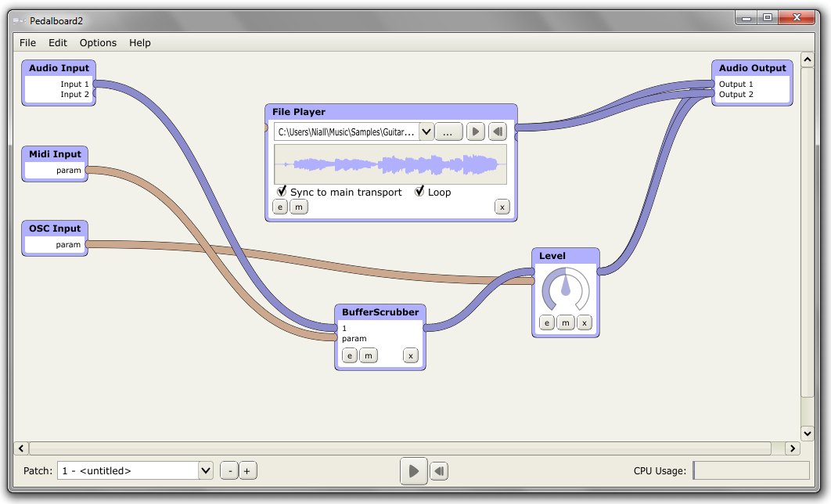
Task: Open the Options menu
Action: pyautogui.click(x=98, y=43)
